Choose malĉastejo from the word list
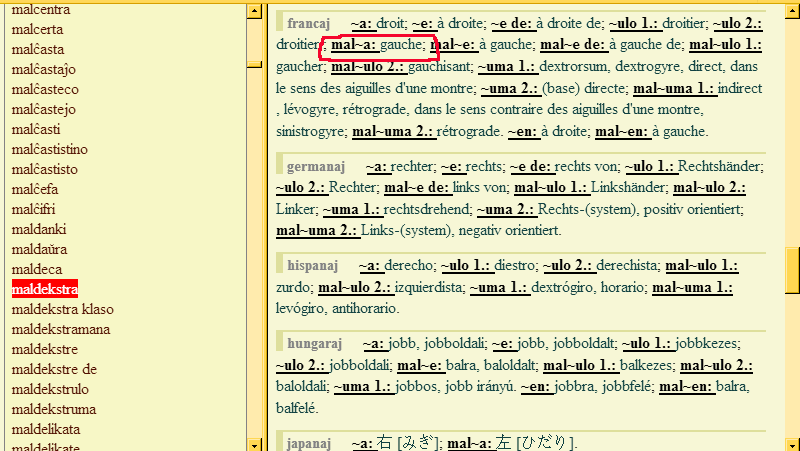Screen dimensions: 800x451 pos(43,109)
